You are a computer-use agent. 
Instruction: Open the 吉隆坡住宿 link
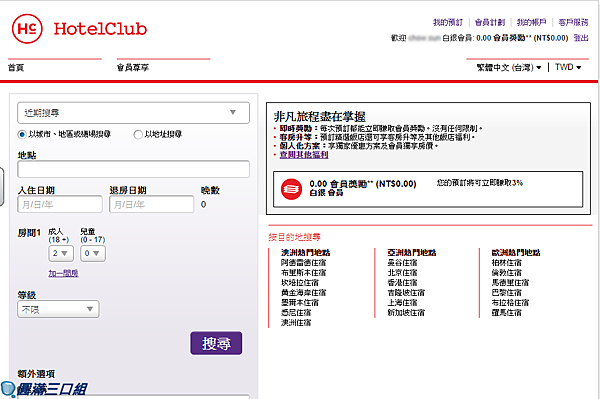click(406, 292)
